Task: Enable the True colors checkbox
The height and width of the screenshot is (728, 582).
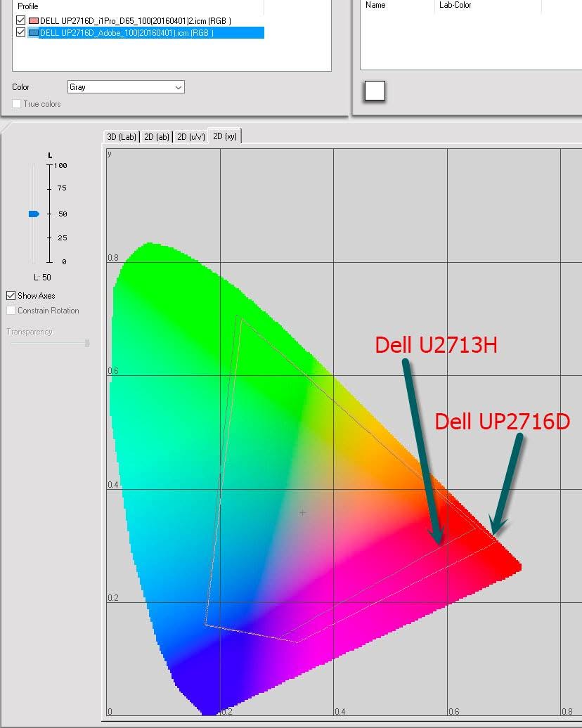Action: click(x=16, y=103)
